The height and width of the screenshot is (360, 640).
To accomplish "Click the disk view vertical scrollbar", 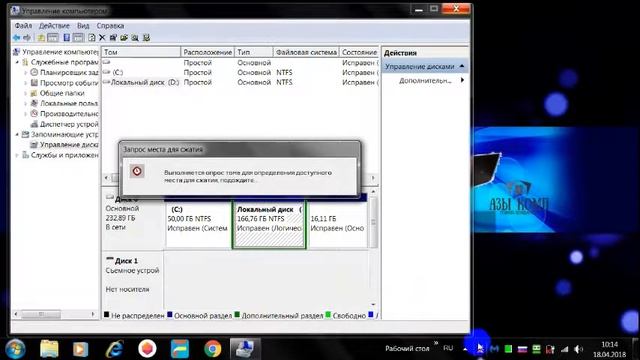I will pyautogui.click(x=373, y=222).
